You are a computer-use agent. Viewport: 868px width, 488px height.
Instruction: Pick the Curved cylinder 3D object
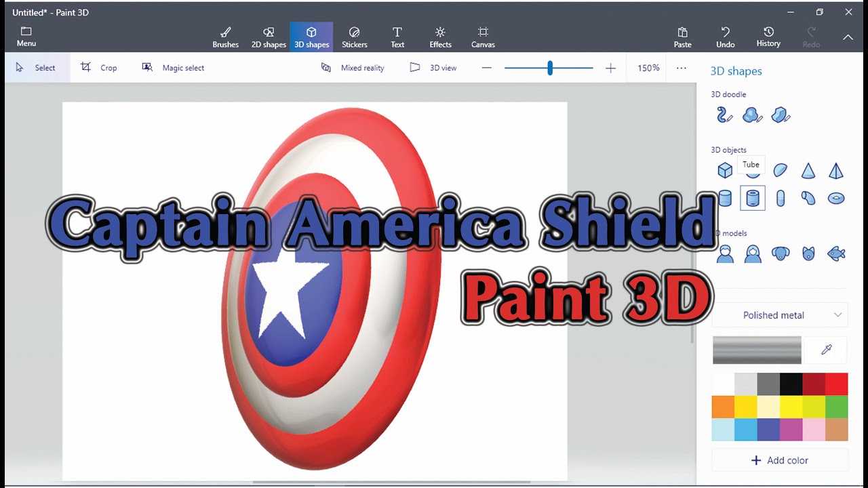(x=808, y=198)
